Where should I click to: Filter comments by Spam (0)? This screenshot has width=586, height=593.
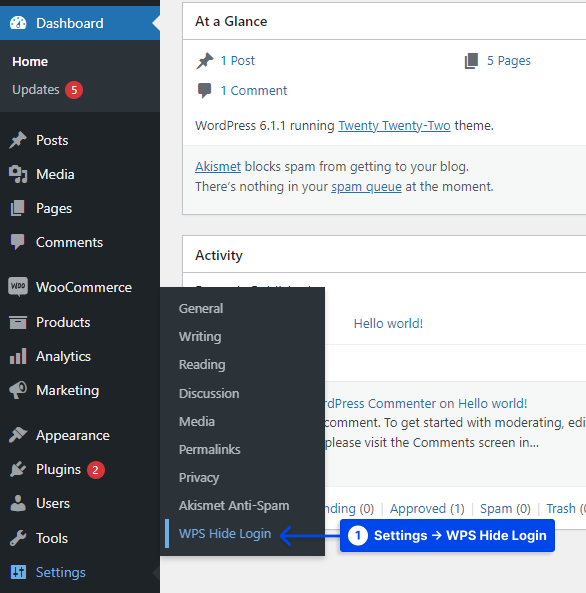tap(505, 509)
